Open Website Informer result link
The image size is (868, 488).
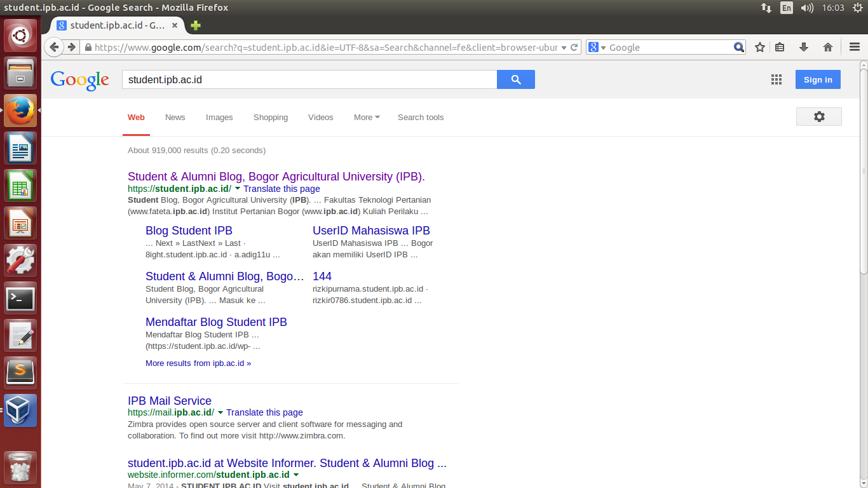(x=287, y=463)
